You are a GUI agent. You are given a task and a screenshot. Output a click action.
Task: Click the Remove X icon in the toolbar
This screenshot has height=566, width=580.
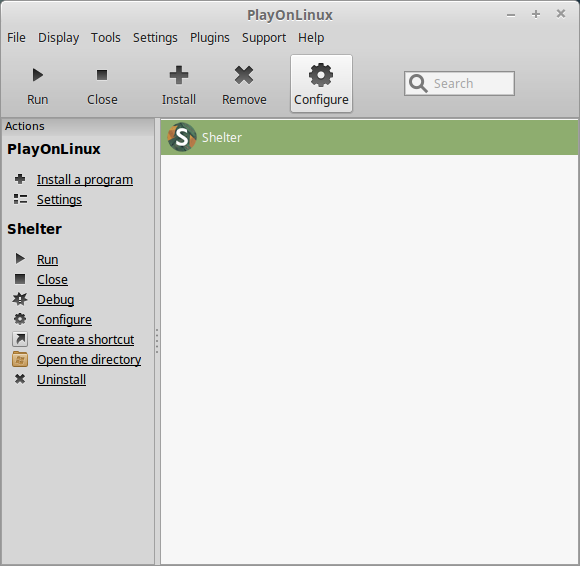point(244,75)
